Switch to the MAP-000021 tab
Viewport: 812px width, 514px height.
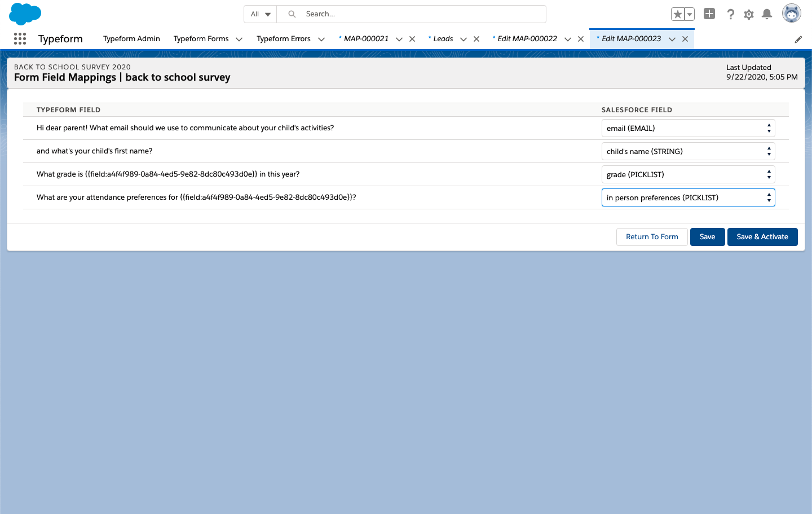coord(366,38)
